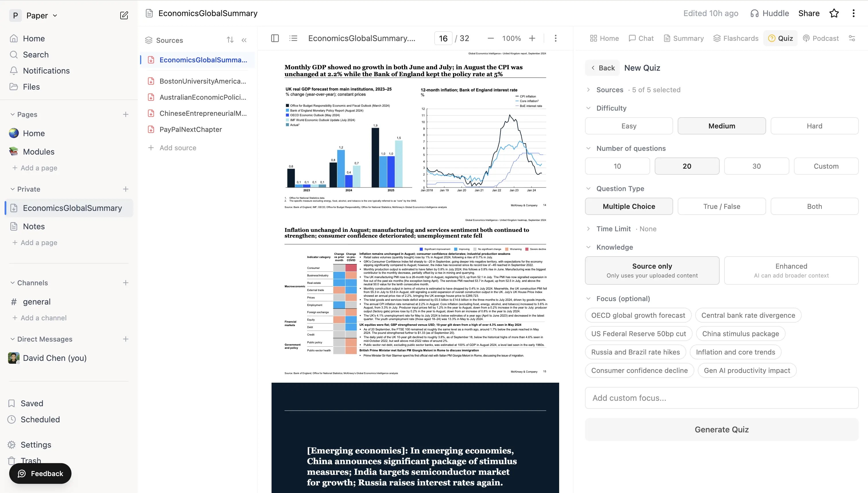Viewport: 868px width, 493px height.
Task: Select OECD global growth forecast focus
Action: pos(638,315)
